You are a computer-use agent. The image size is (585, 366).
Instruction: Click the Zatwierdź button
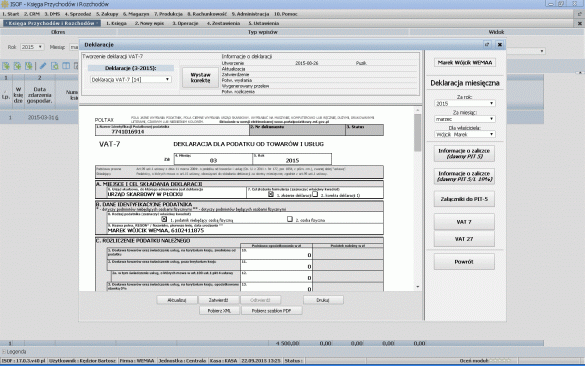point(219,300)
